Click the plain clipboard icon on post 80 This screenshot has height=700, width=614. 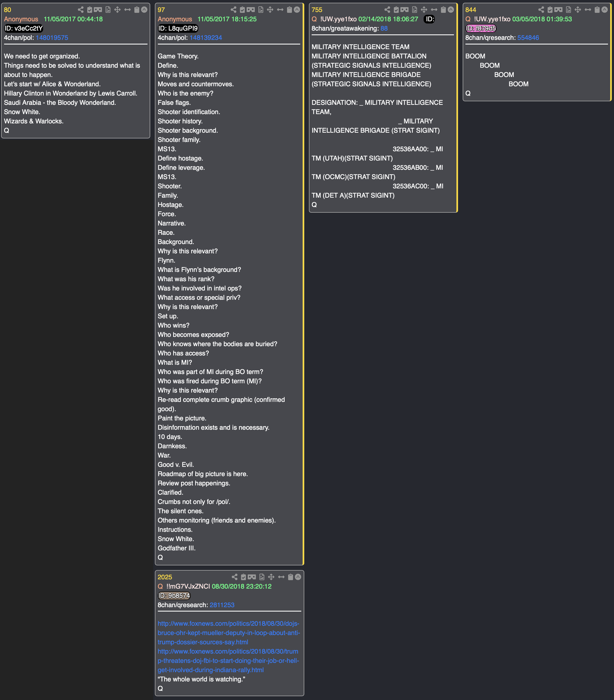[x=137, y=10]
